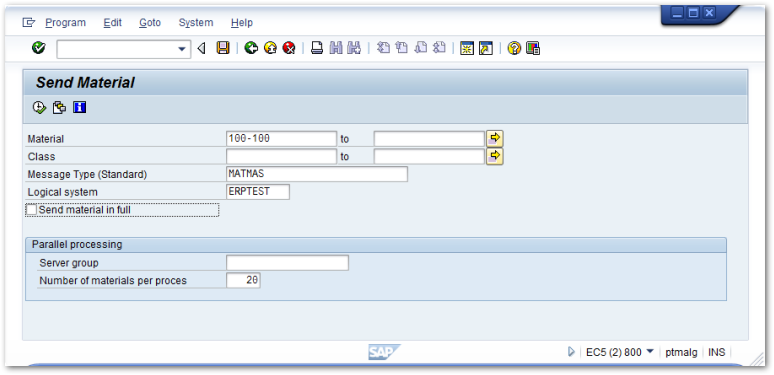This screenshot has width=774, height=375.
Task: Click the Customize Local Layout icon
Action: [x=533, y=48]
